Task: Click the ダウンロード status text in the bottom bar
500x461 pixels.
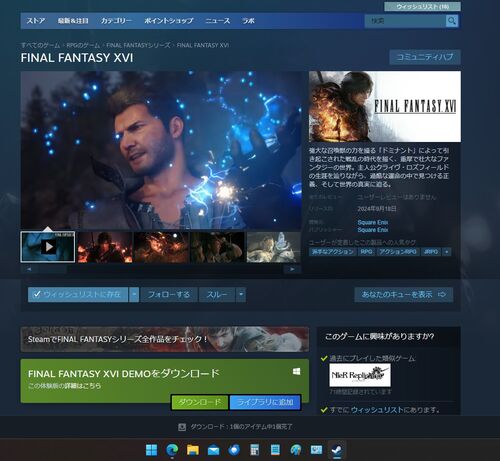Action: [x=241, y=427]
